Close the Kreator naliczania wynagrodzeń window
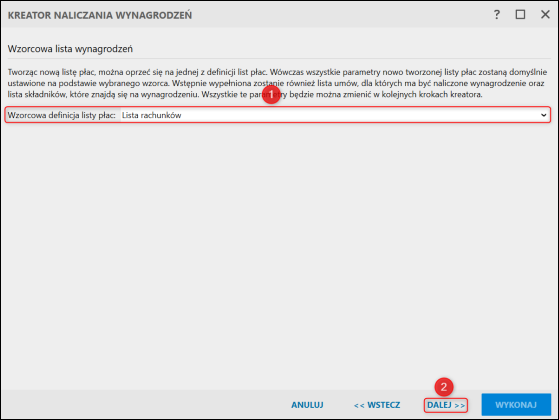Screen dimensions: 559x420 (x=545, y=15)
